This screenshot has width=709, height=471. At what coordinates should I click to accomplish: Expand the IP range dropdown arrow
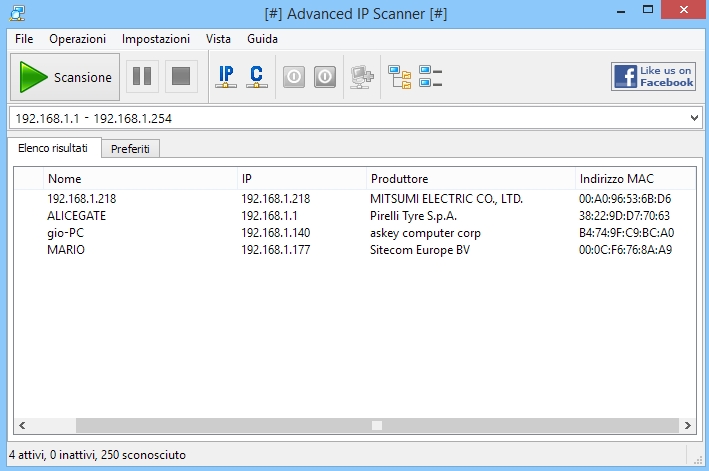[694, 118]
